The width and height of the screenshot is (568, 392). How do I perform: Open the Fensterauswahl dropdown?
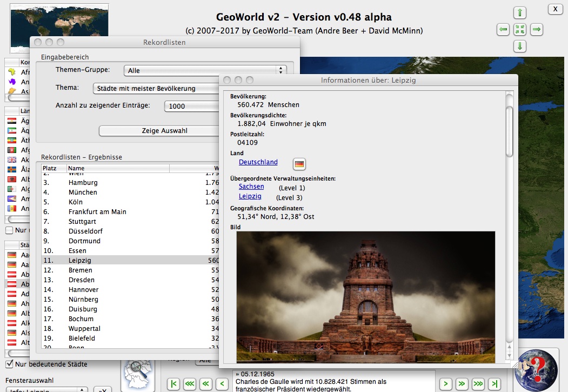tap(47, 390)
